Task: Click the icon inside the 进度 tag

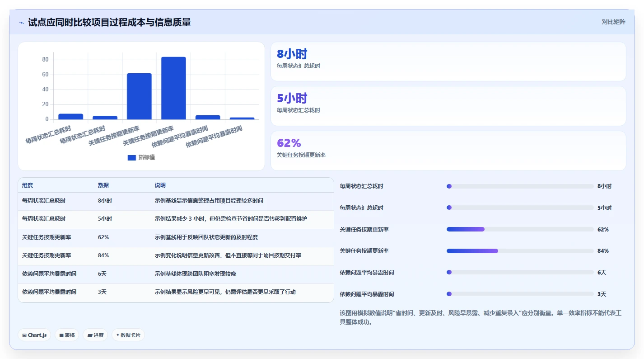Action: click(89, 335)
